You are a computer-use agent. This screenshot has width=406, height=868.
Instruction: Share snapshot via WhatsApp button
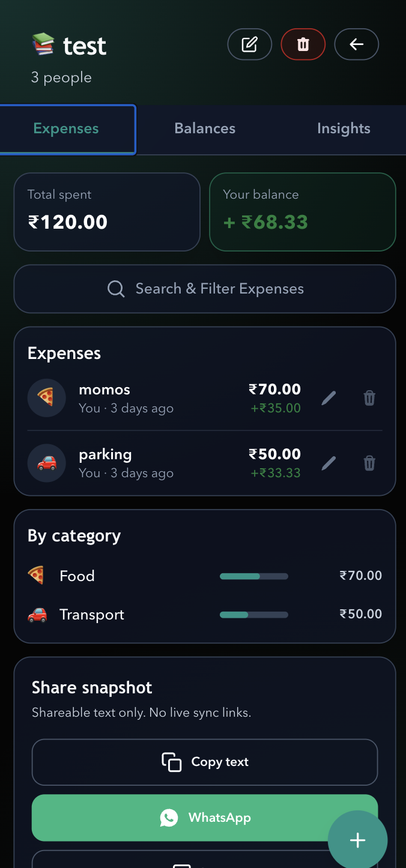tap(205, 818)
